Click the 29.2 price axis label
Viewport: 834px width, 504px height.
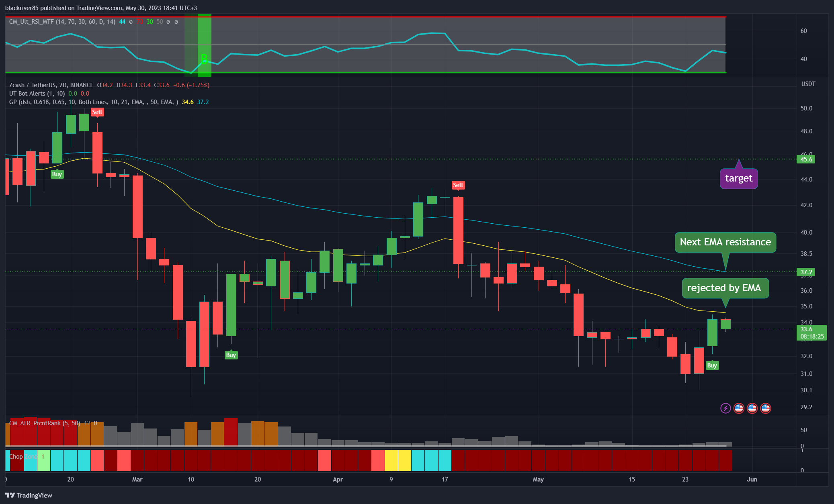pyautogui.click(x=806, y=407)
